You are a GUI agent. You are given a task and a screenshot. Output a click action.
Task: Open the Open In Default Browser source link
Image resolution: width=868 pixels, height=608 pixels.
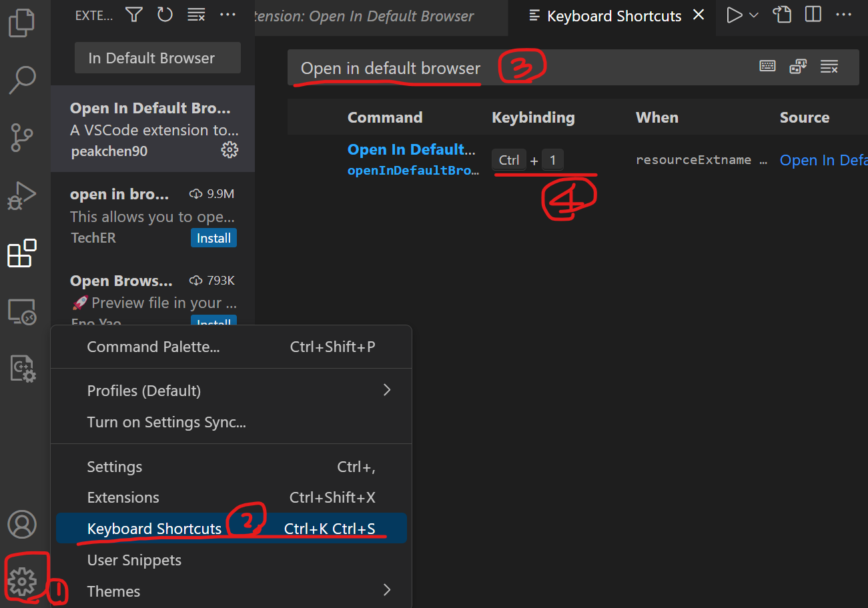(x=824, y=160)
